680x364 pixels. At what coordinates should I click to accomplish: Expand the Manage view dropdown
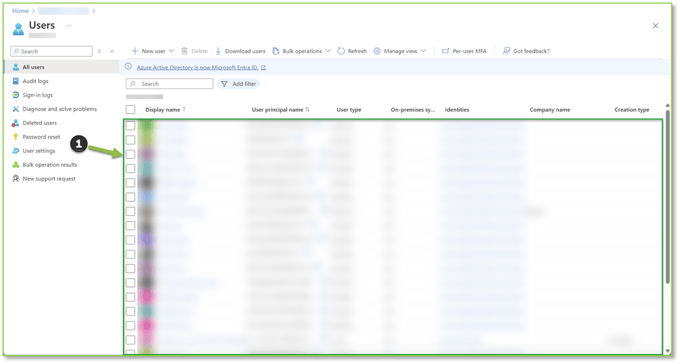coord(423,51)
